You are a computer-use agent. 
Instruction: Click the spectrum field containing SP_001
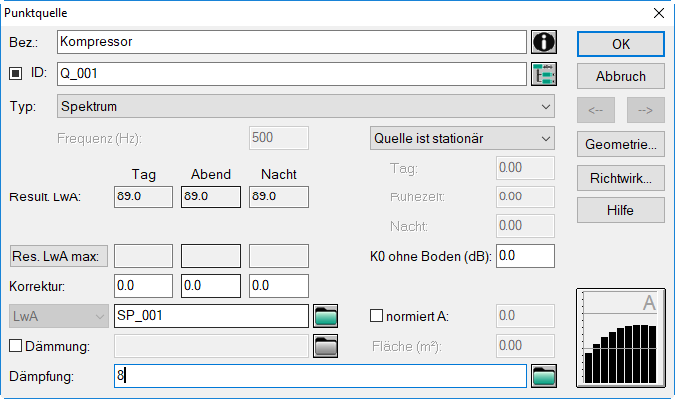click(x=211, y=316)
